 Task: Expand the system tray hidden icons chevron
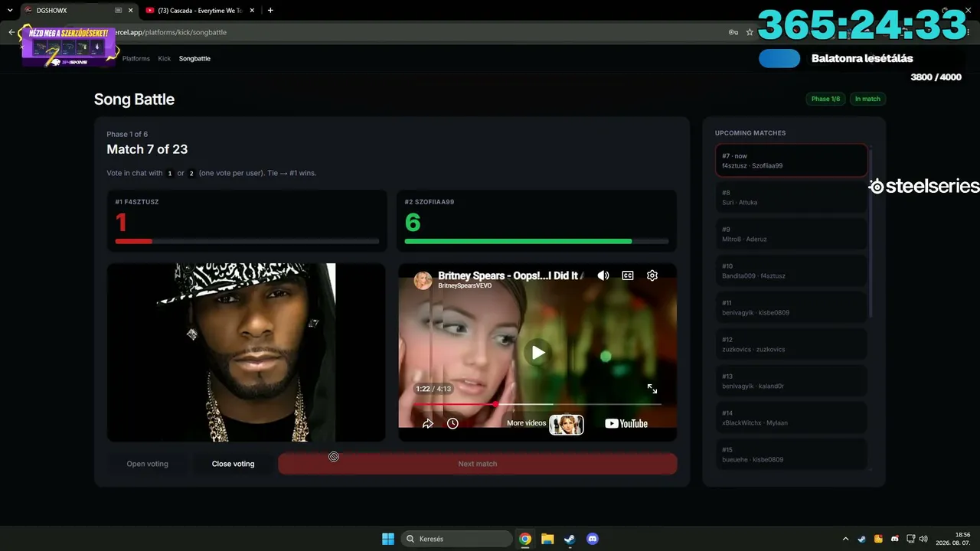[845, 539]
